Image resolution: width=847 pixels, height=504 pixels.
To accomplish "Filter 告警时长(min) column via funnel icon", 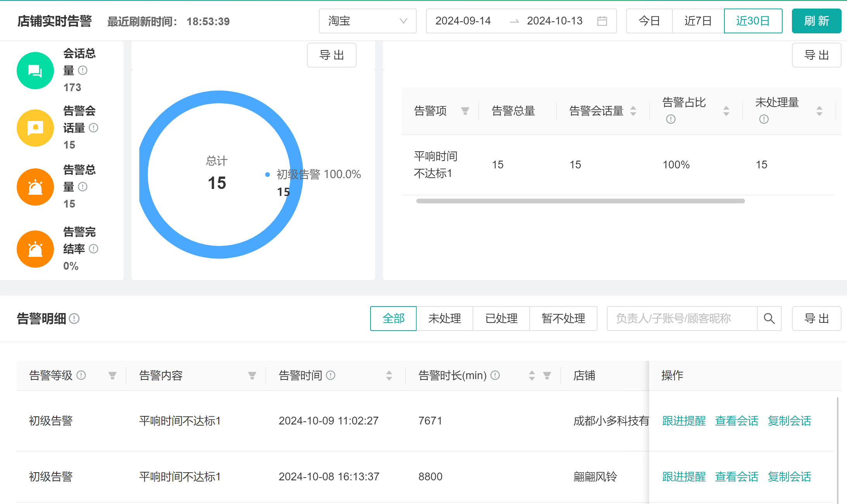I will [547, 376].
